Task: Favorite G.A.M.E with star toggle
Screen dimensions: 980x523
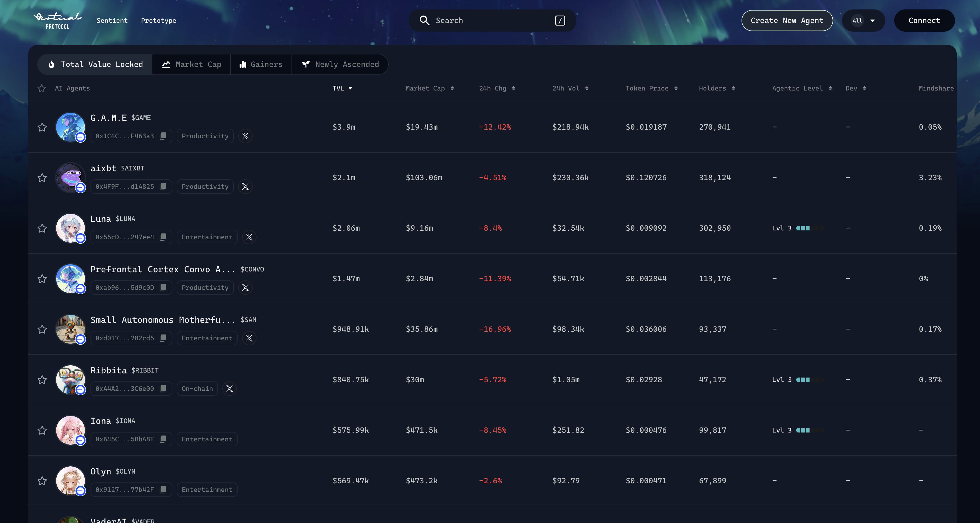Action: pos(42,127)
